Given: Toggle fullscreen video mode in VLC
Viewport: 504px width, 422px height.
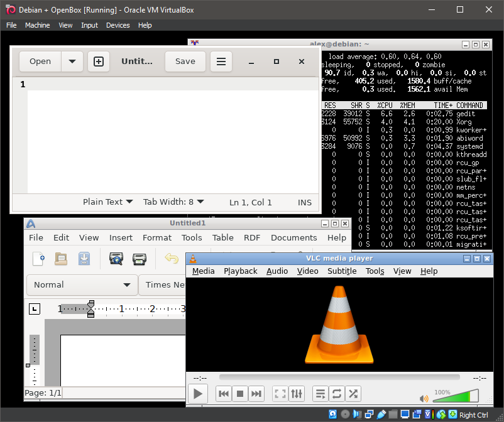Looking at the screenshot, I should pos(280,394).
